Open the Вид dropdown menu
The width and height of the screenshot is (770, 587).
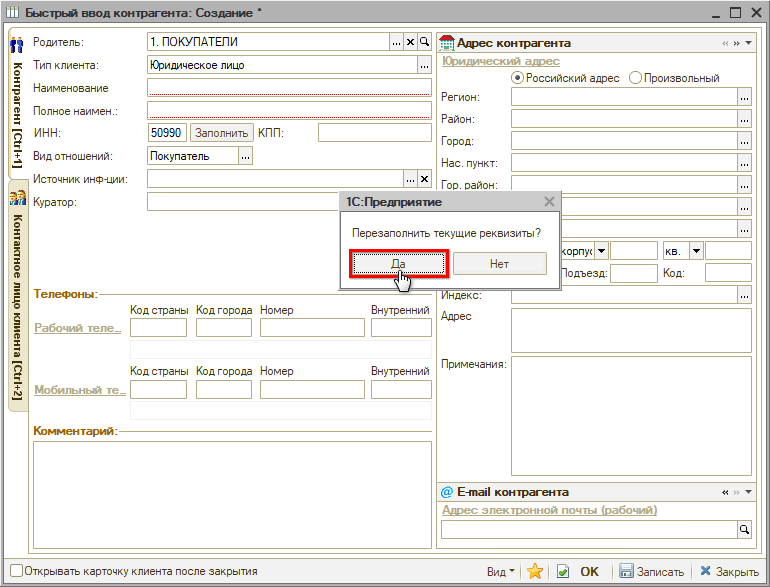pos(501,572)
